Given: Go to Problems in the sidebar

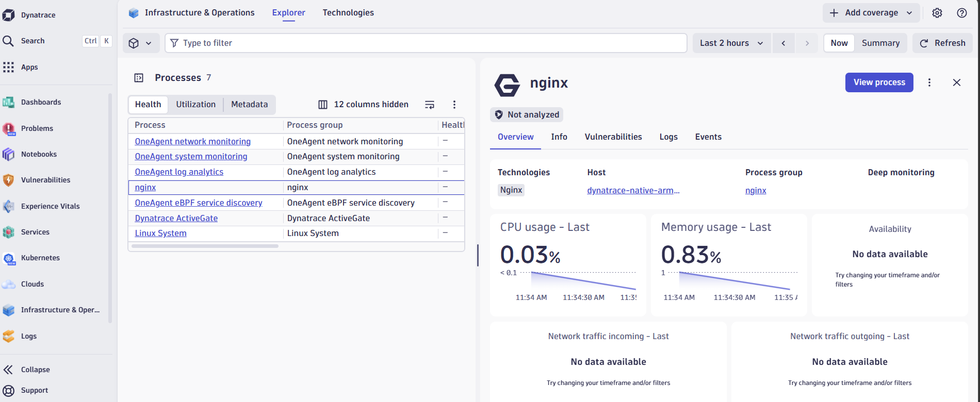Looking at the screenshot, I should point(37,128).
